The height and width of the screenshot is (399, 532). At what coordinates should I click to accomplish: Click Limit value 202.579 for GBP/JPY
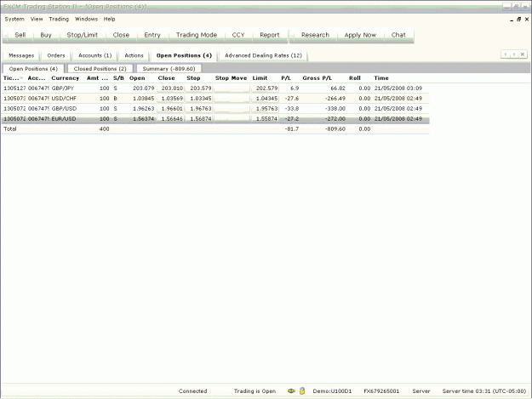coord(265,88)
